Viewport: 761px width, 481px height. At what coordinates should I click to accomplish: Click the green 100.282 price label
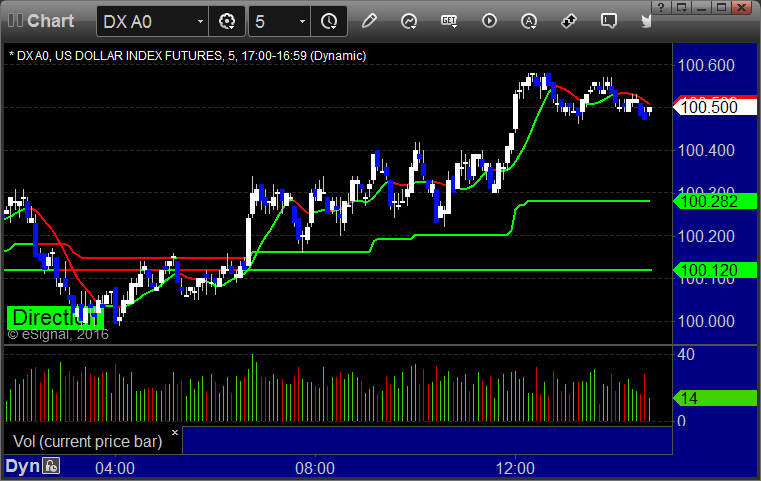[714, 201]
